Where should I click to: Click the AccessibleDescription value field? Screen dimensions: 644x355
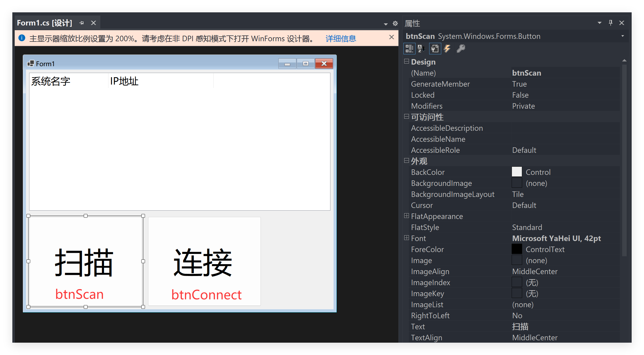coord(565,128)
